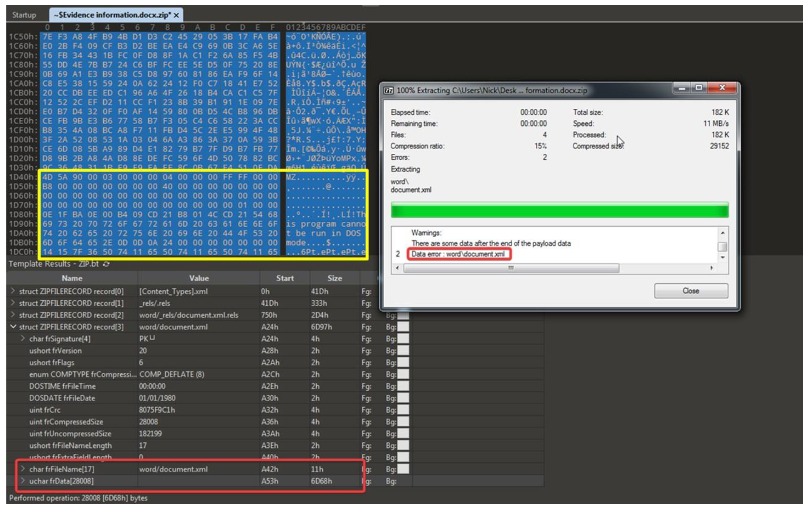Open Bg color swatch for frCrc row
Screen dimensions: 812x511
[x=403, y=410]
